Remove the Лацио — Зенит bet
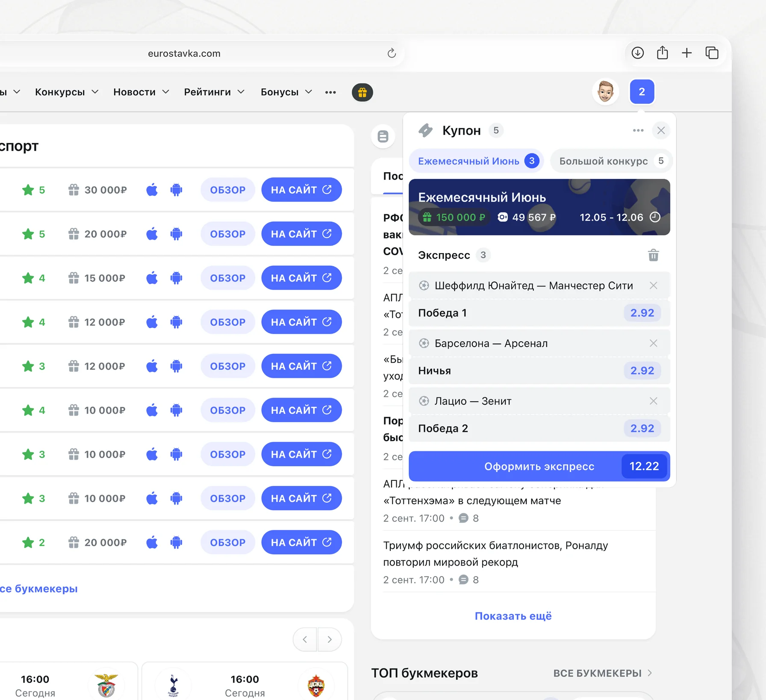The image size is (766, 700). point(653,401)
